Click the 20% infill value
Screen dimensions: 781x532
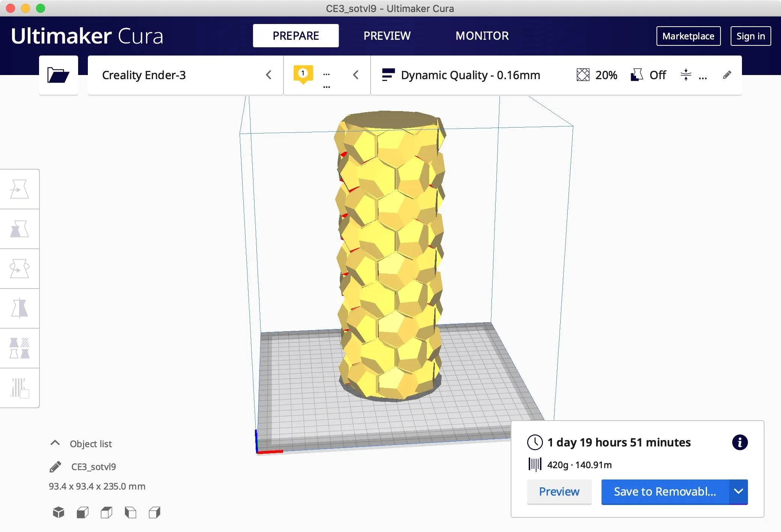[x=606, y=75]
